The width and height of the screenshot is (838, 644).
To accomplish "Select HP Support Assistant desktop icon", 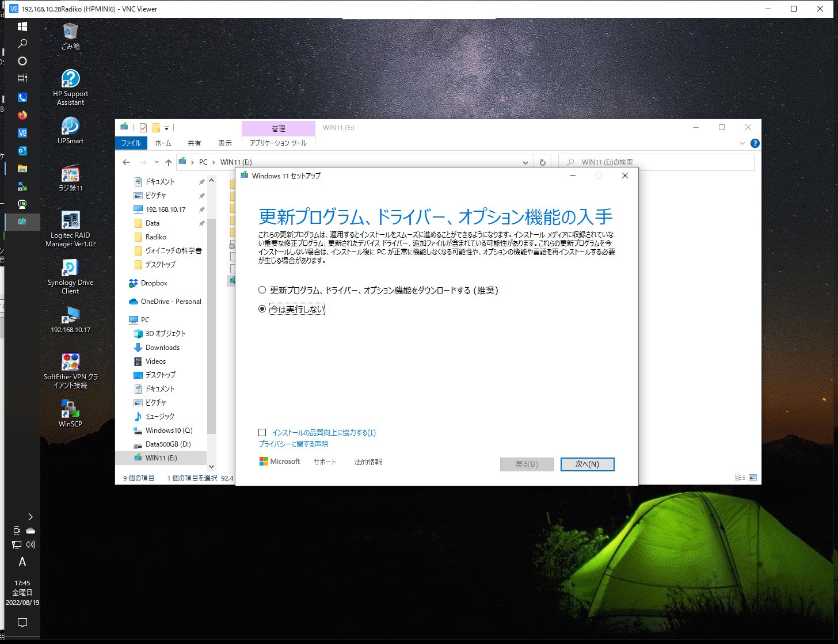I will point(70,87).
